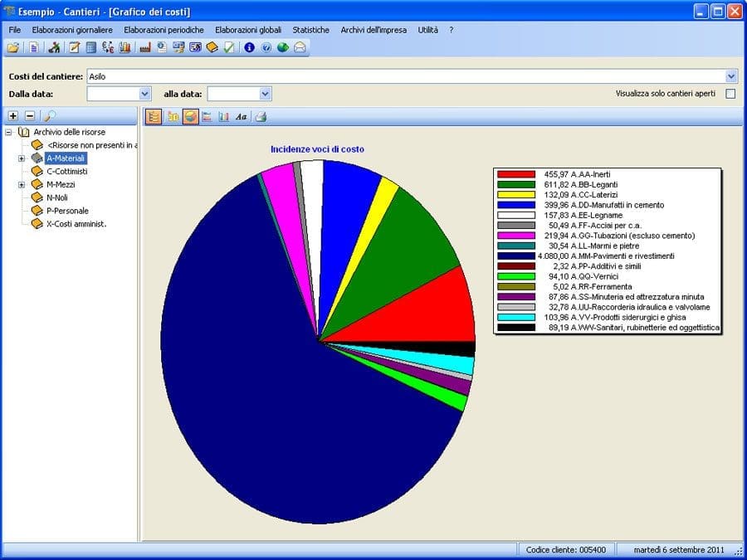Viewport: 747px width, 560px height.
Task: Click the plus expand-all icon above the tree
Action: point(13,115)
